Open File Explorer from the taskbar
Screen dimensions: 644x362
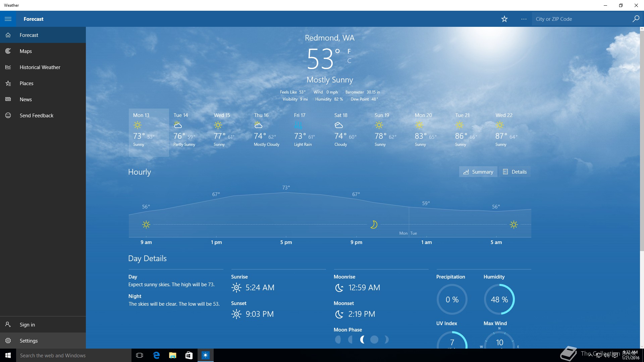tap(172, 355)
